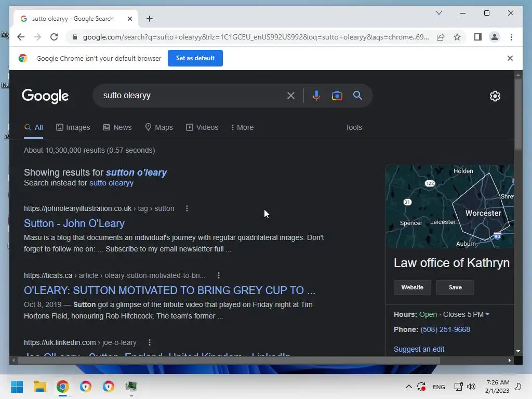Screen dimensions: 532x399
Task: Open result options for uk.linkedin.com
Action: click(149, 342)
